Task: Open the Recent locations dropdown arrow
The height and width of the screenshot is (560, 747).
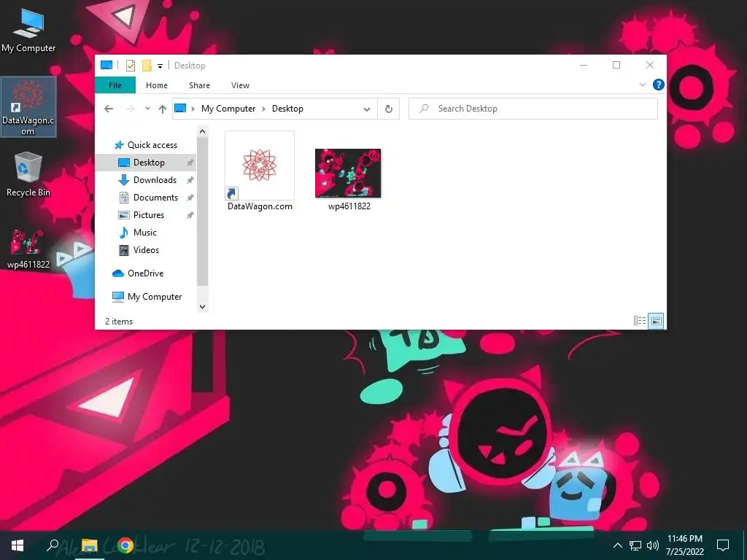Action: point(147,109)
